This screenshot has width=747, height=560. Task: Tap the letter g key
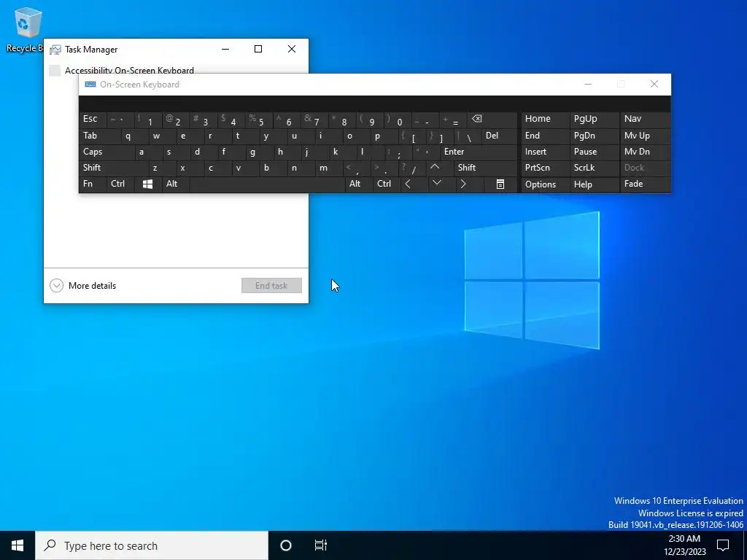click(259, 152)
